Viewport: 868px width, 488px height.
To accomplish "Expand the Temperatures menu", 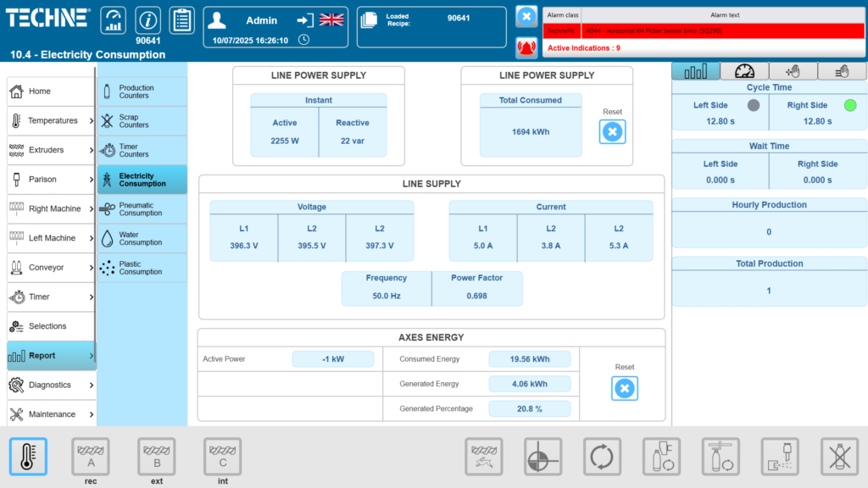I will 51,120.
